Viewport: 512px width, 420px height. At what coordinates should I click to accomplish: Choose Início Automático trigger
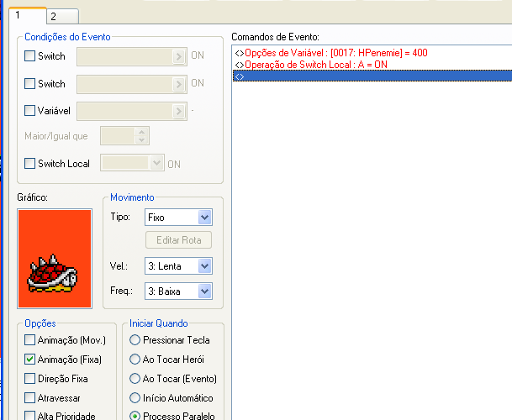(x=135, y=398)
